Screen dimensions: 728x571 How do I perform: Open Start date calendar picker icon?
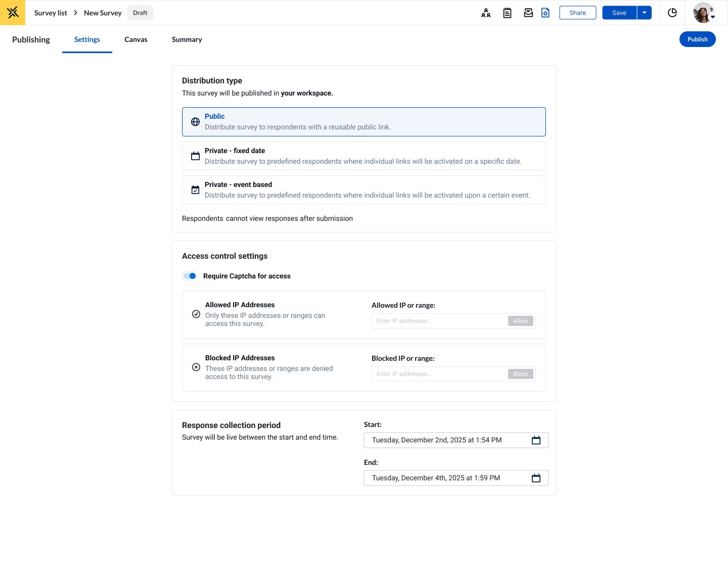click(x=536, y=440)
